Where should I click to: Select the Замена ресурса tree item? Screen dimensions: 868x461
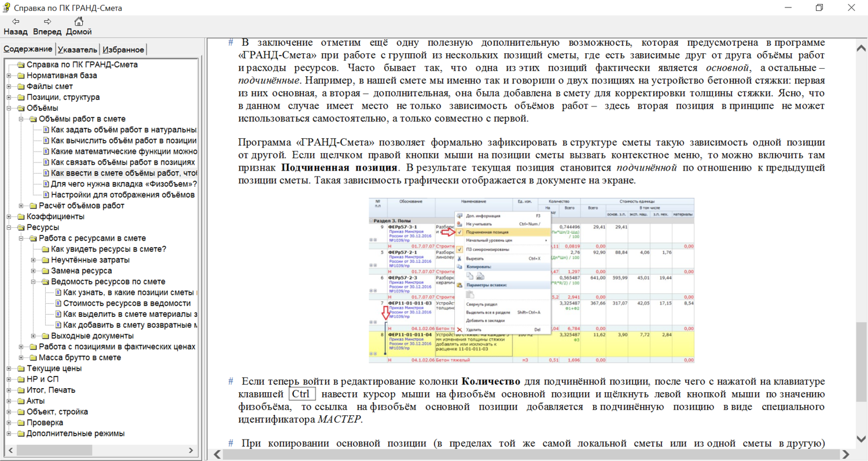[x=81, y=271]
